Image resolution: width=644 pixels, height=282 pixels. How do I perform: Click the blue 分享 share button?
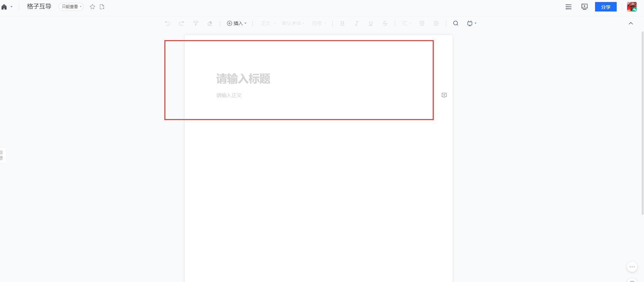tap(606, 7)
